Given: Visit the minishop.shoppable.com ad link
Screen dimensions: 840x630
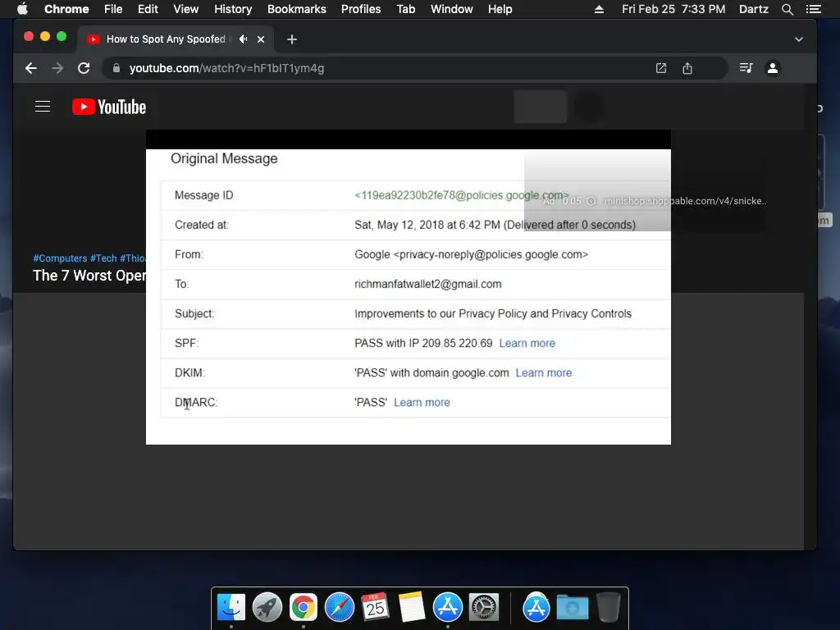Looking at the screenshot, I should click(685, 201).
